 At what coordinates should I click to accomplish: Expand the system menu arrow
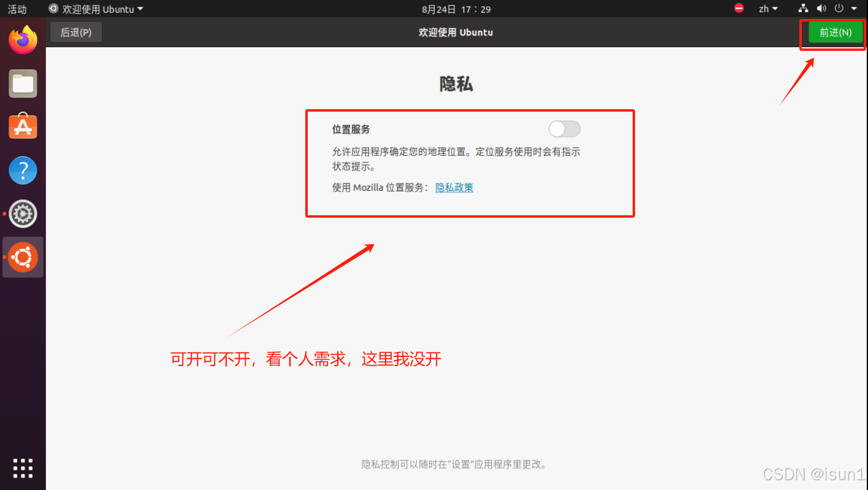[x=854, y=9]
